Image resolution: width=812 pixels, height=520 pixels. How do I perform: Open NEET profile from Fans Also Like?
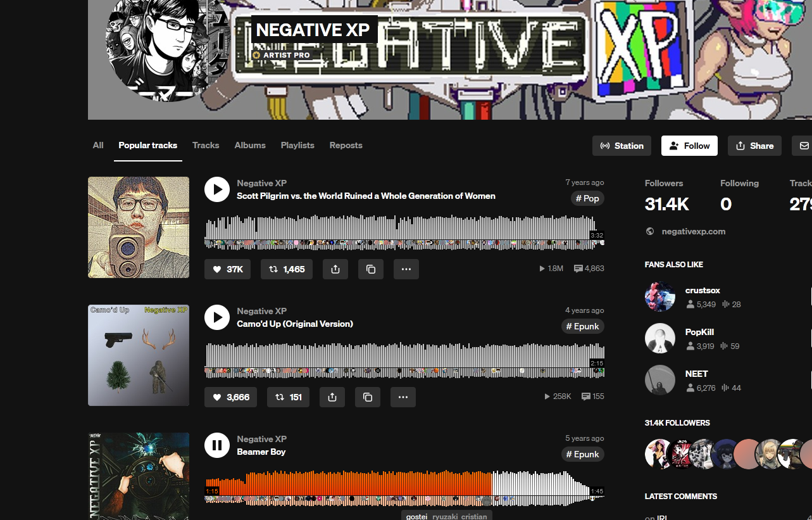[696, 374]
